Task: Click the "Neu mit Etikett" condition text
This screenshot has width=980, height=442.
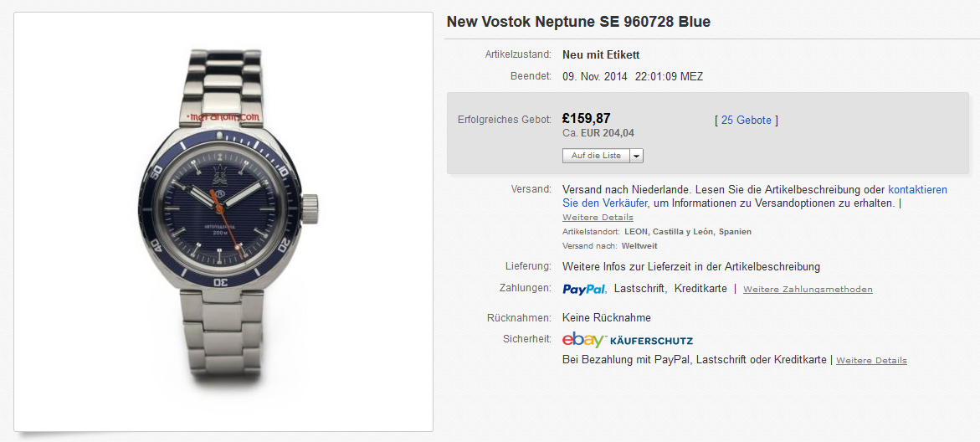Action: coord(601,54)
